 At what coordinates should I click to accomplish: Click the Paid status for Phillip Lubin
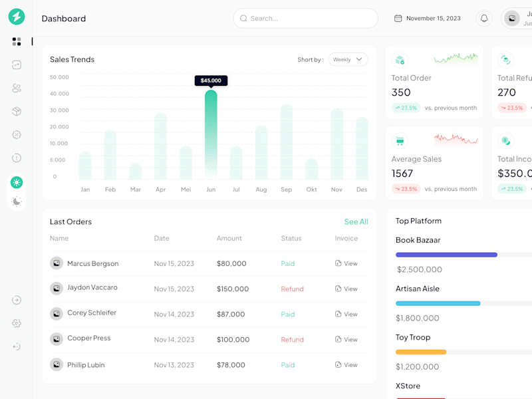point(288,365)
